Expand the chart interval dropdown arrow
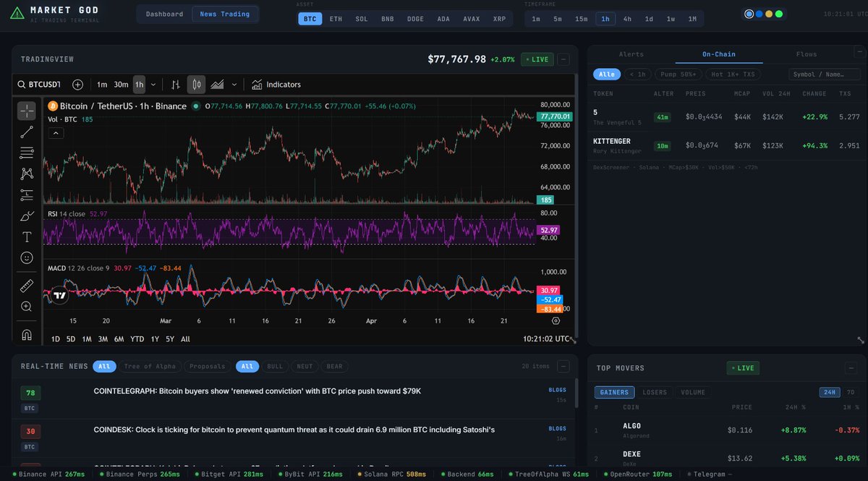This screenshot has width=868, height=481. tap(153, 85)
